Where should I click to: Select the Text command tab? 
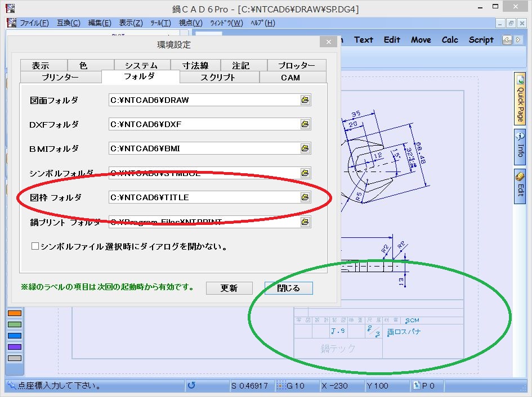[x=363, y=40]
